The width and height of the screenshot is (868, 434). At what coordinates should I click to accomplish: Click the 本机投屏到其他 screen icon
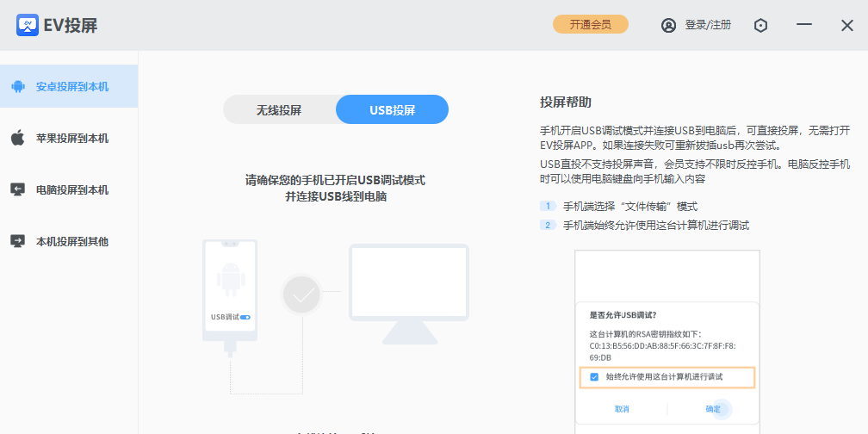(x=17, y=241)
